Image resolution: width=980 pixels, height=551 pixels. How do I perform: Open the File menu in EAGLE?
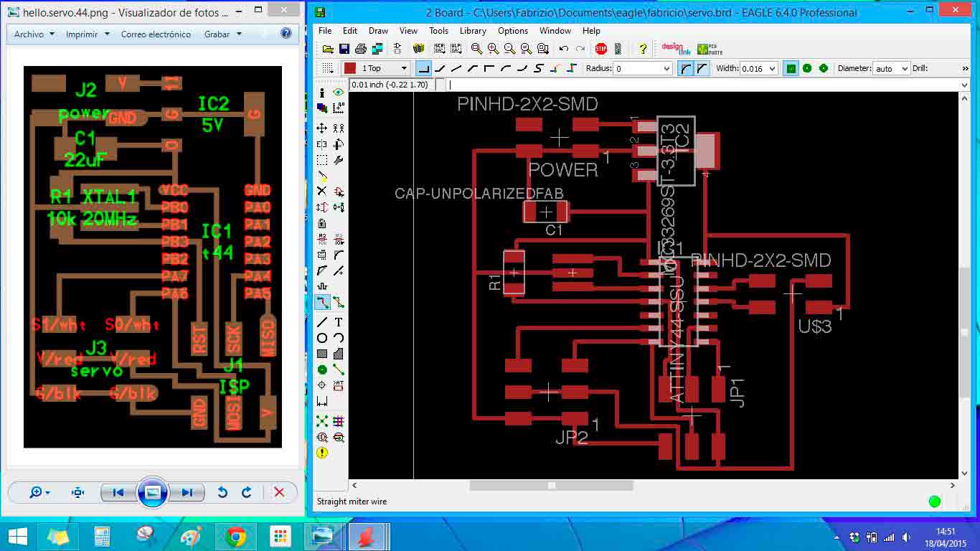tap(325, 31)
